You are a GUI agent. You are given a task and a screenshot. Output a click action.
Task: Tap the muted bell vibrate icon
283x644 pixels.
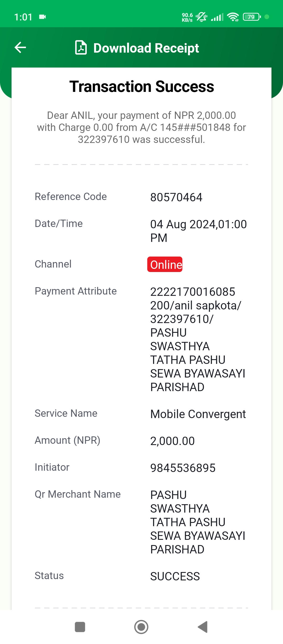[202, 17]
